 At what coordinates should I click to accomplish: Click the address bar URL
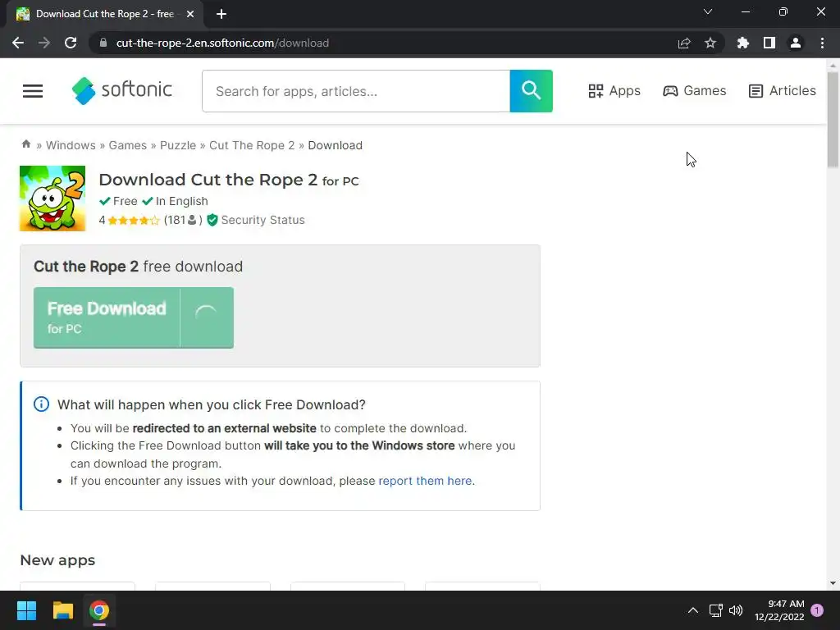point(222,43)
